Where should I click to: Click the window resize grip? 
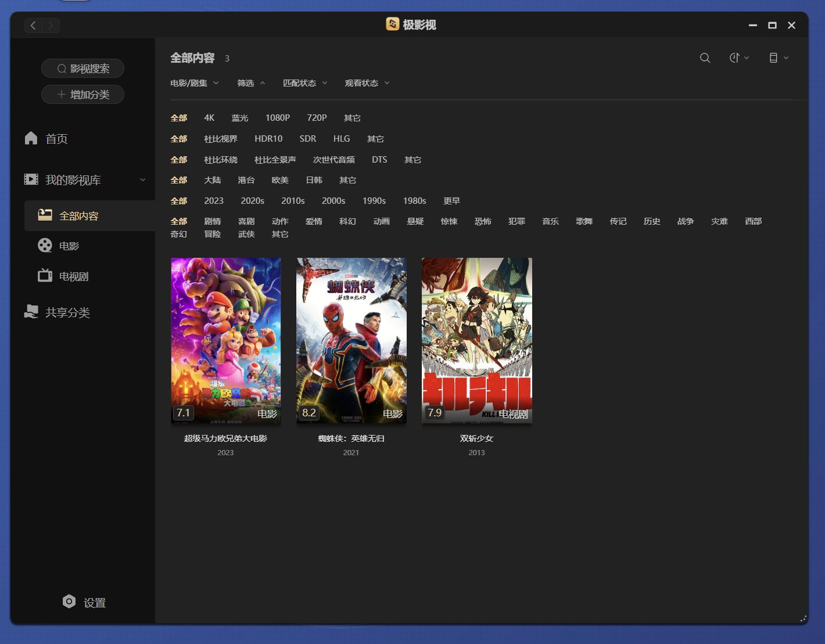[x=804, y=619]
